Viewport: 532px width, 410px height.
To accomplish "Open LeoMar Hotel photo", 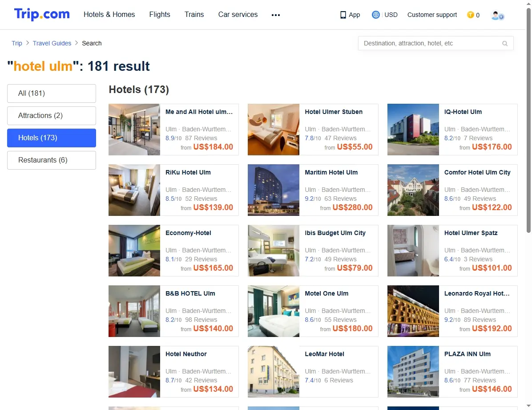I will click(x=274, y=372).
